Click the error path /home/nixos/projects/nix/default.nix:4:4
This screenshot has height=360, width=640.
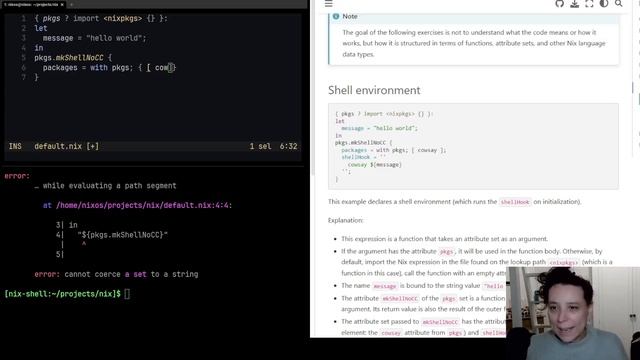click(x=142, y=205)
